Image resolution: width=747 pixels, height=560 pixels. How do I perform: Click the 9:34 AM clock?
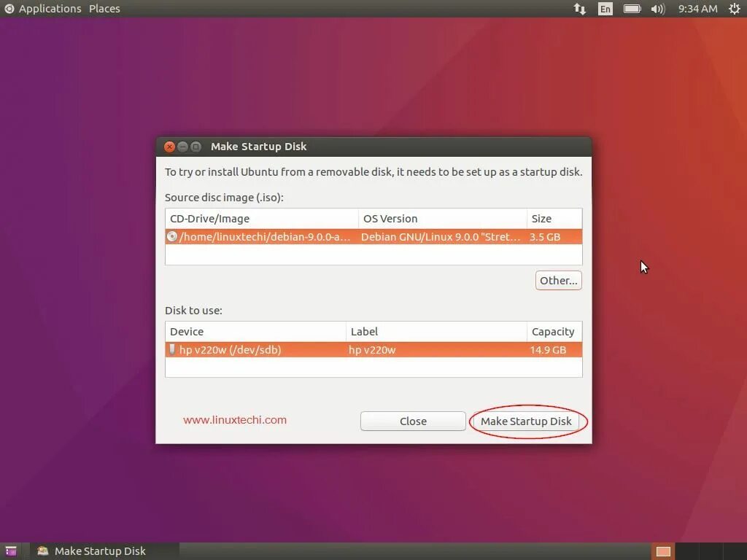[698, 9]
